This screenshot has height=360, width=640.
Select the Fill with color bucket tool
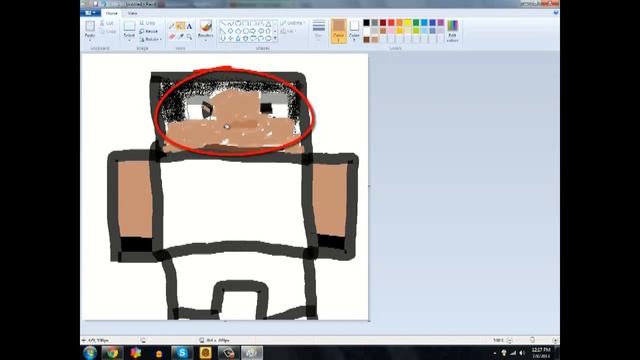(x=180, y=26)
